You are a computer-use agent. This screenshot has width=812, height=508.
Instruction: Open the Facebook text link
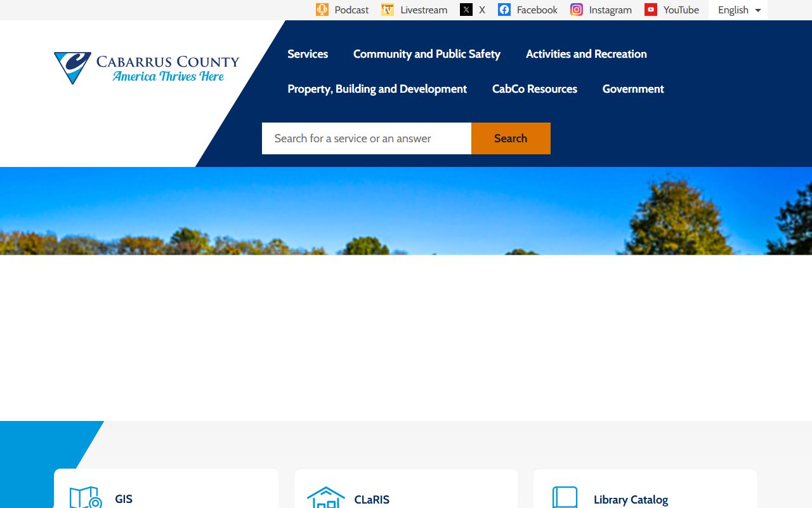tap(537, 10)
